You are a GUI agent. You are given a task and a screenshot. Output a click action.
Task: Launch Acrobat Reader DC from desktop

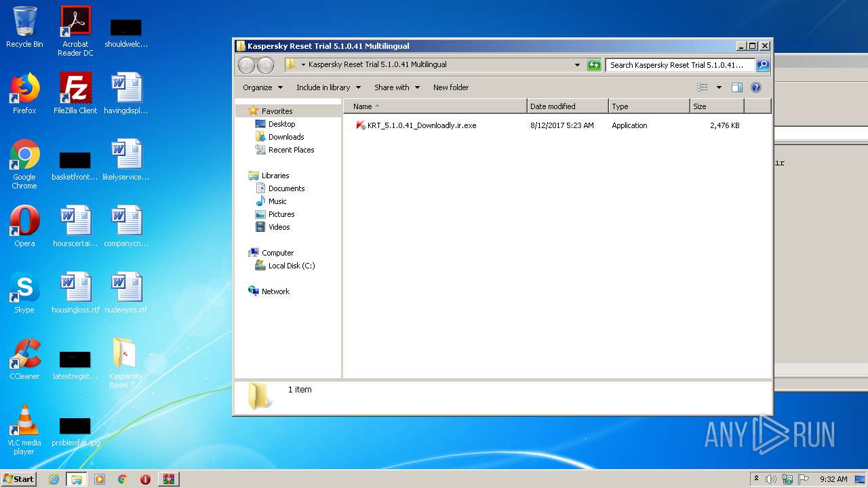tap(75, 31)
